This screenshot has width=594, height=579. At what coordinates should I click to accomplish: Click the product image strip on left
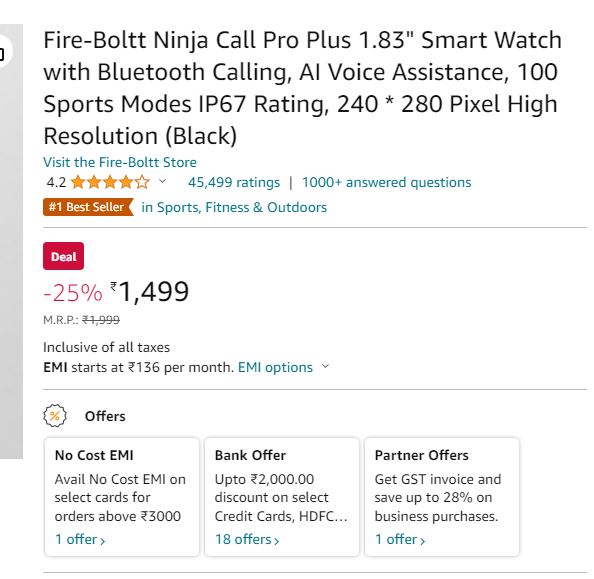click(x=11, y=241)
